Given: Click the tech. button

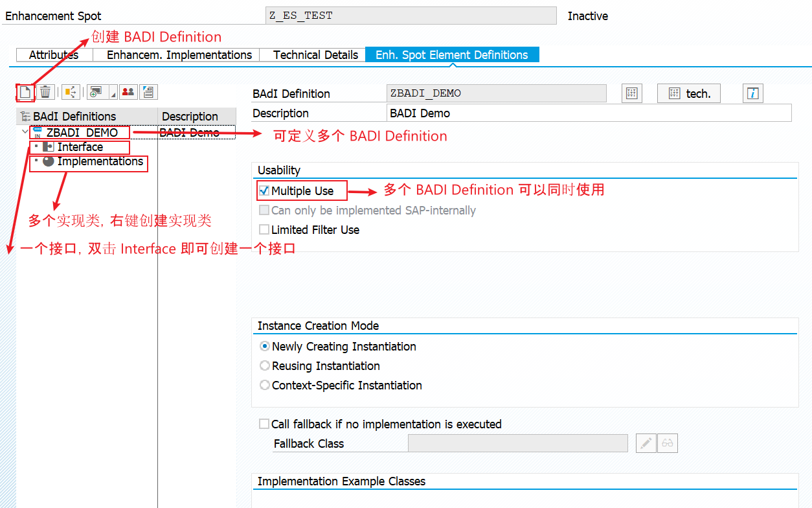Looking at the screenshot, I should point(689,93).
